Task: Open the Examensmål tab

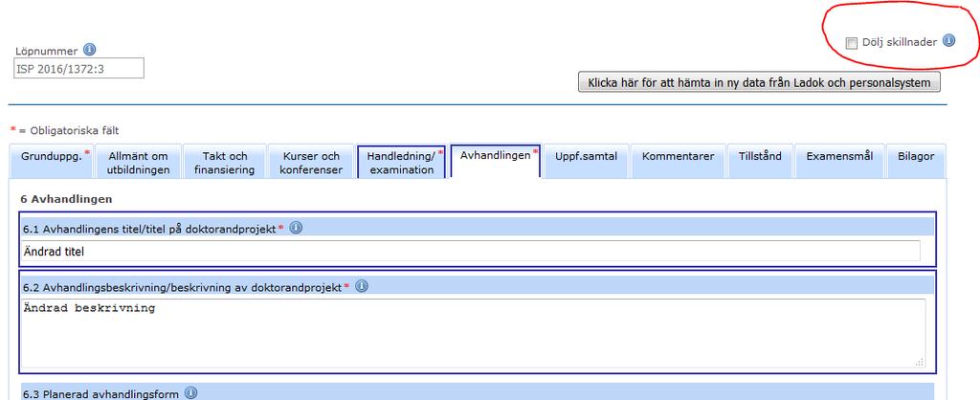Action: coord(839,162)
